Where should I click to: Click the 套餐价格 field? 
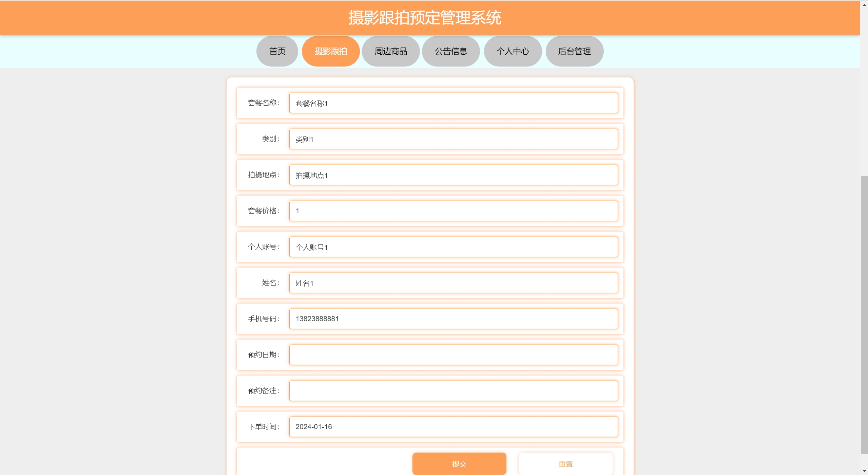coord(453,211)
